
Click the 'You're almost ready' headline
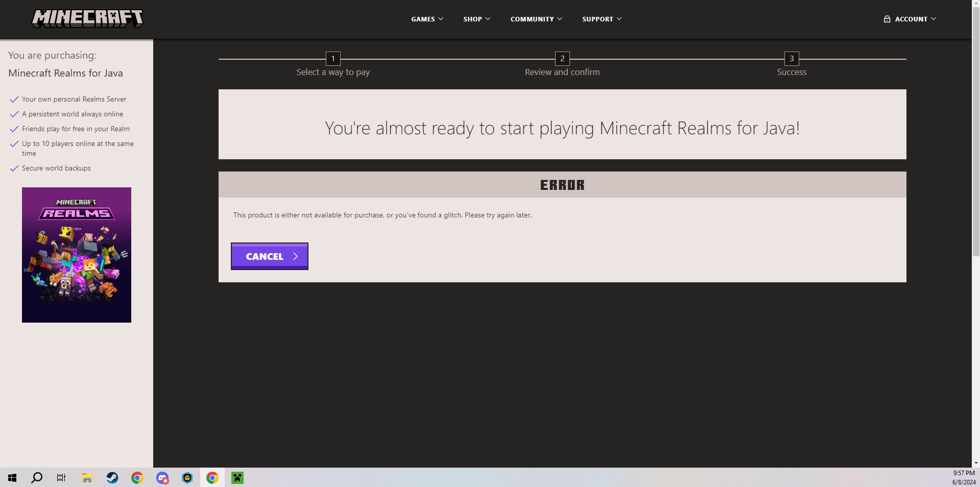(562, 128)
